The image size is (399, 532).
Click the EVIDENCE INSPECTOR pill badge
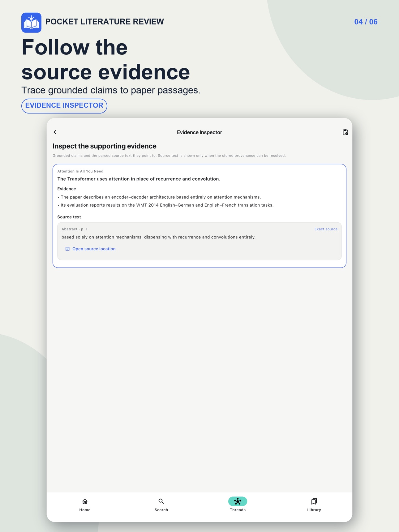(x=64, y=106)
